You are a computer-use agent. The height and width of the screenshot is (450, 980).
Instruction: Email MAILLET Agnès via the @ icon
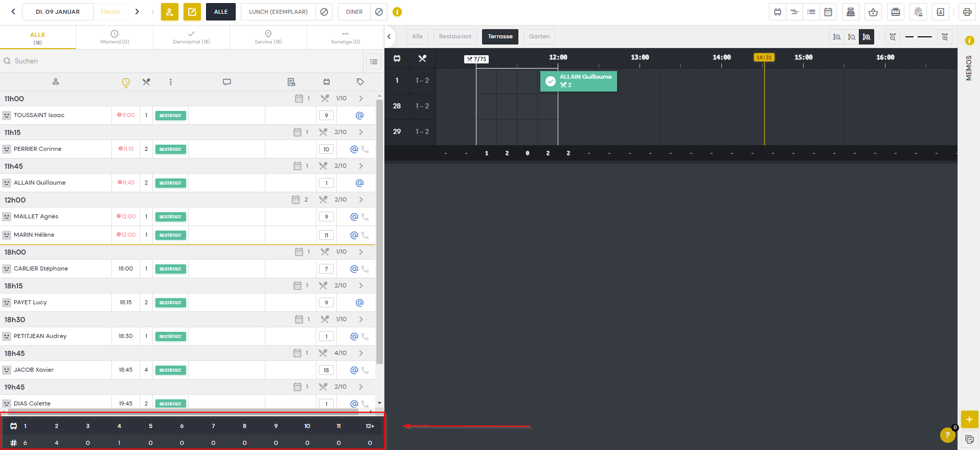(x=354, y=217)
